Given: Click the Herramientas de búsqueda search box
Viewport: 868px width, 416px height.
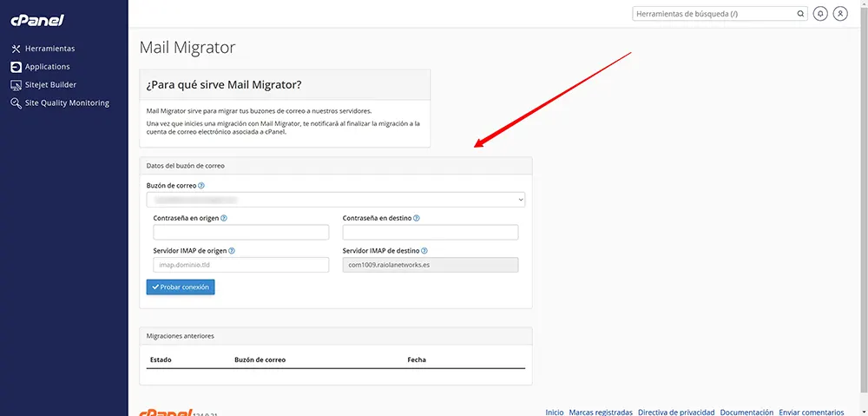Looking at the screenshot, I should click(715, 14).
